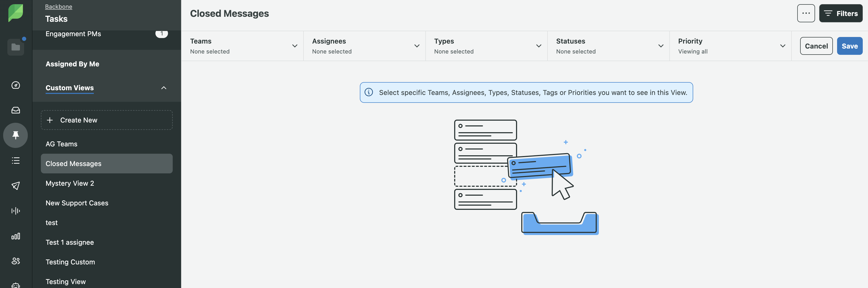Click the Tasks heading in sidebar

coord(56,19)
